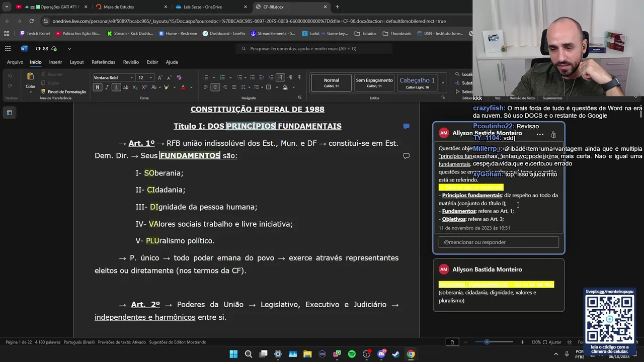This screenshot has width=644, height=362.
Task: Like the first Allyson comment thumbs-up
Action: pos(553,134)
